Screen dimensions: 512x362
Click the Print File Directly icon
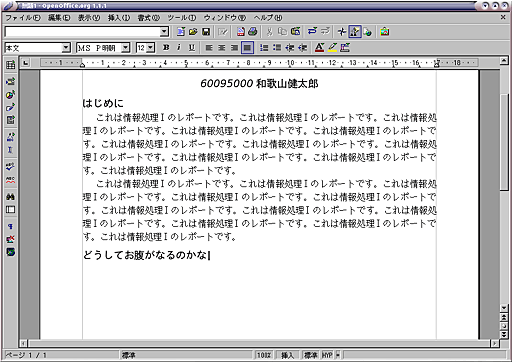coord(253,32)
